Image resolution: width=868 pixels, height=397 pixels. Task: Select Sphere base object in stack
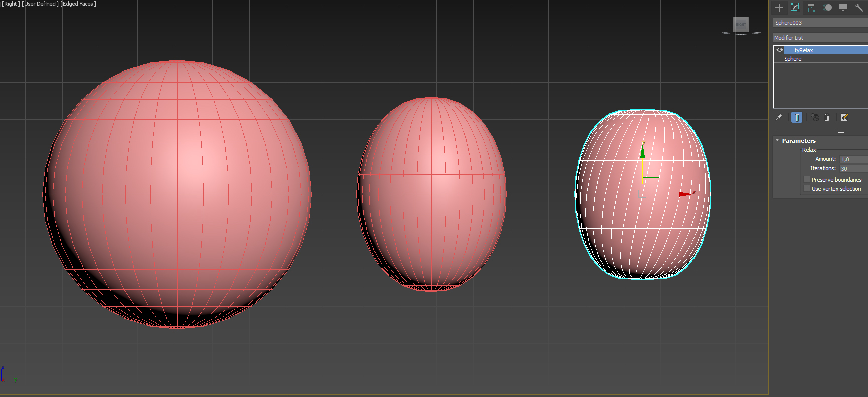pyautogui.click(x=793, y=59)
